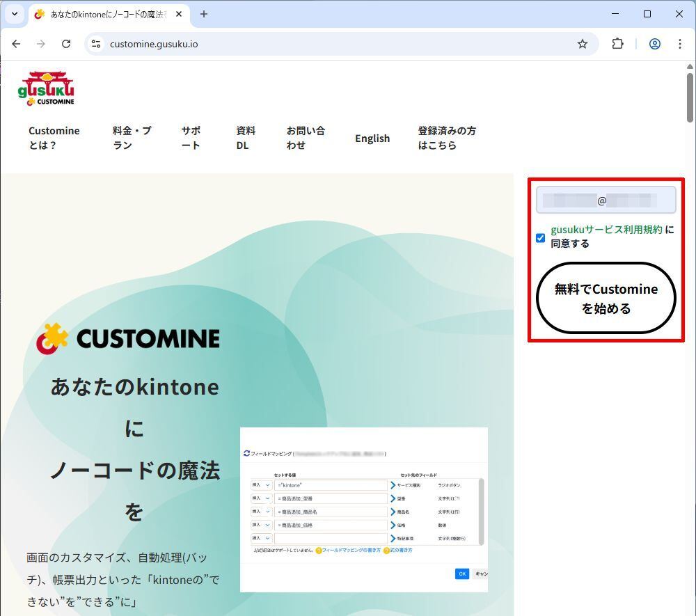
Task: Maximize the browser window
Action: (647, 14)
